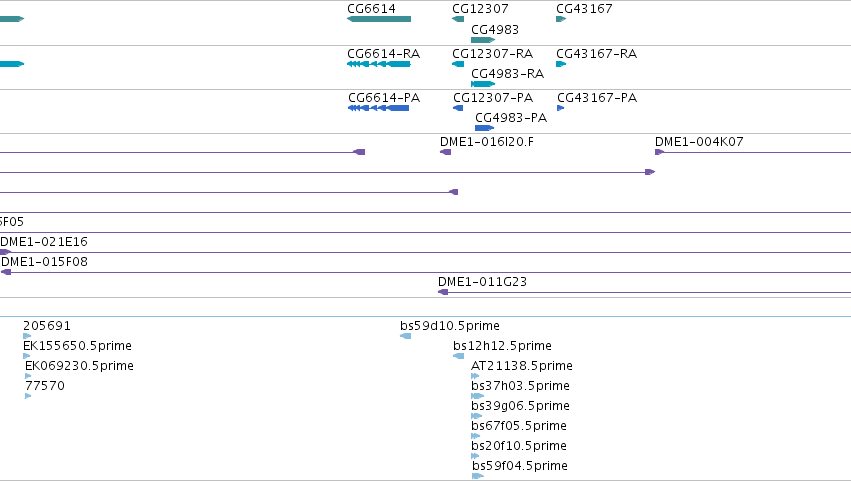The image size is (851, 481).
Task: Click the bs12h12.5prime label text
Action: click(x=503, y=346)
